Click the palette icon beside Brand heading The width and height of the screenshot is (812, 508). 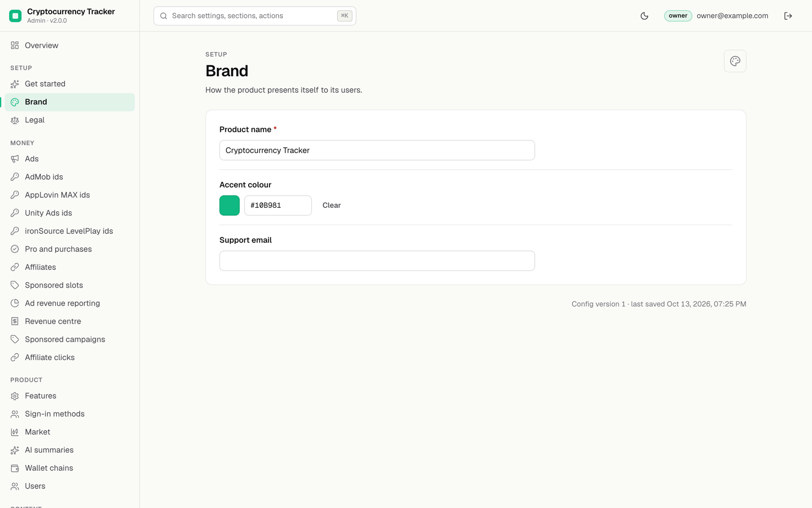(x=735, y=61)
